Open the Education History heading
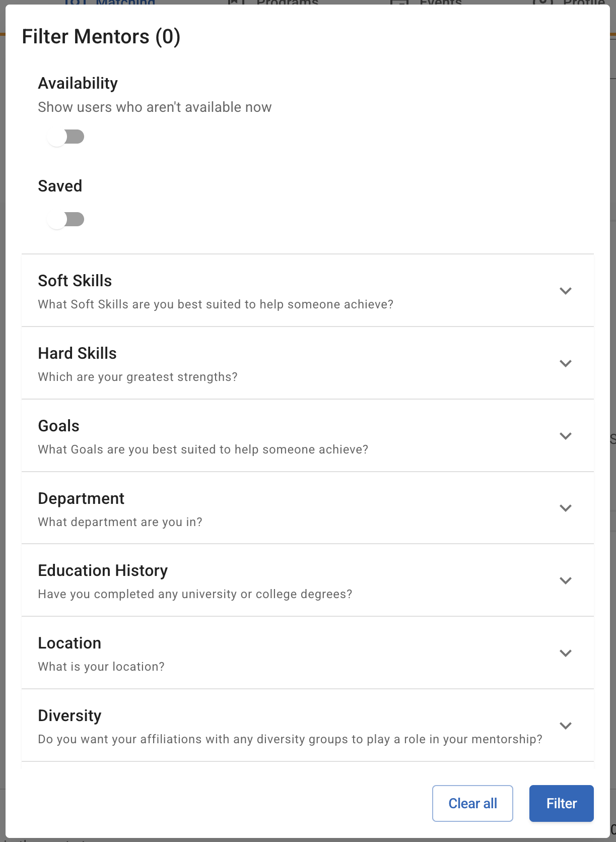The image size is (616, 842). tap(103, 570)
